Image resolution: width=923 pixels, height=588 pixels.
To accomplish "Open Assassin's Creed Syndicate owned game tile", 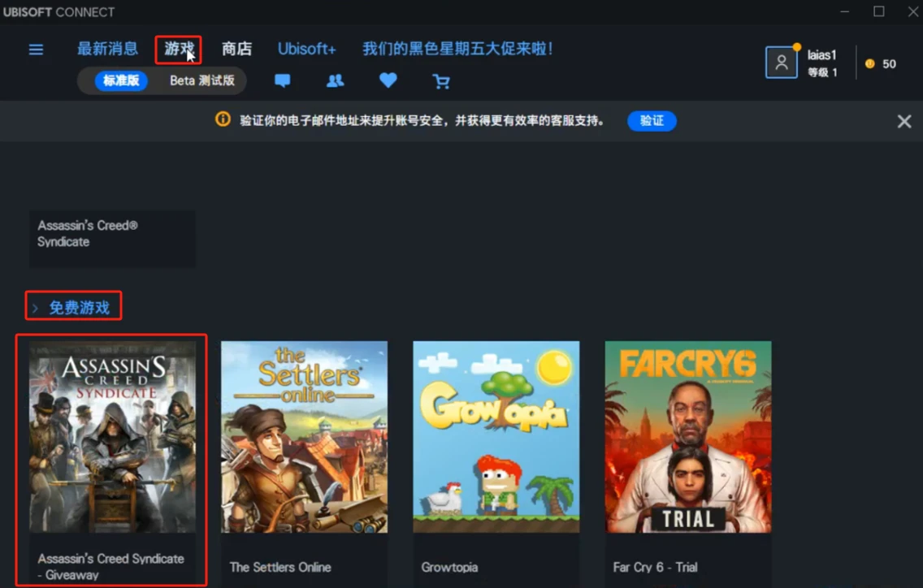I will (112, 239).
